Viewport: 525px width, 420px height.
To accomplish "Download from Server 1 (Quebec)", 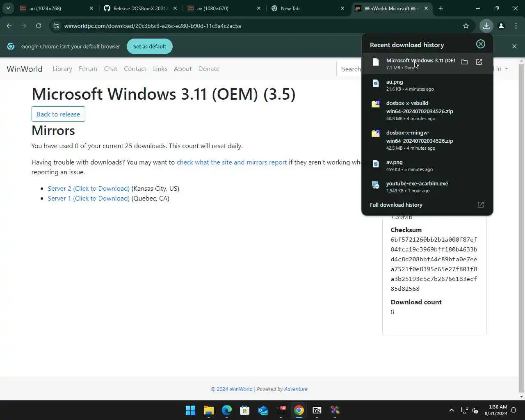I will [x=89, y=199].
